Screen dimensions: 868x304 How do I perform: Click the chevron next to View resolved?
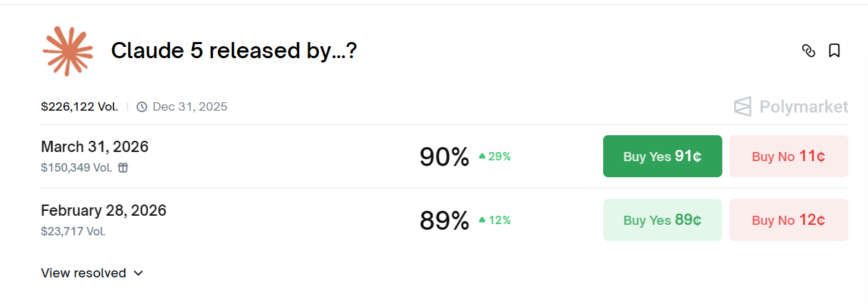coord(138,273)
